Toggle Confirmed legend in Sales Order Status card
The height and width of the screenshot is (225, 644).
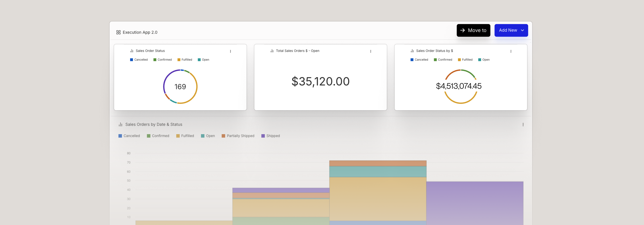[163, 60]
